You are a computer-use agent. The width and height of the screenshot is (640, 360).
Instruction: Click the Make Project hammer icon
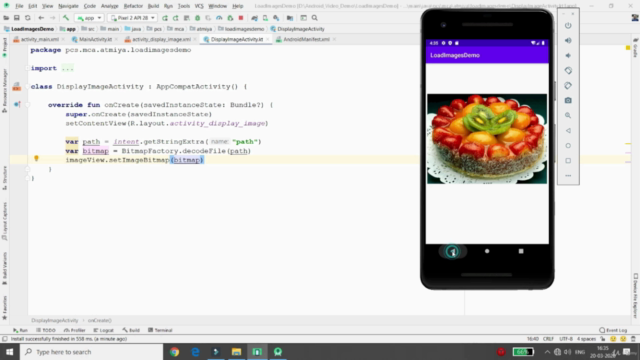(66, 18)
